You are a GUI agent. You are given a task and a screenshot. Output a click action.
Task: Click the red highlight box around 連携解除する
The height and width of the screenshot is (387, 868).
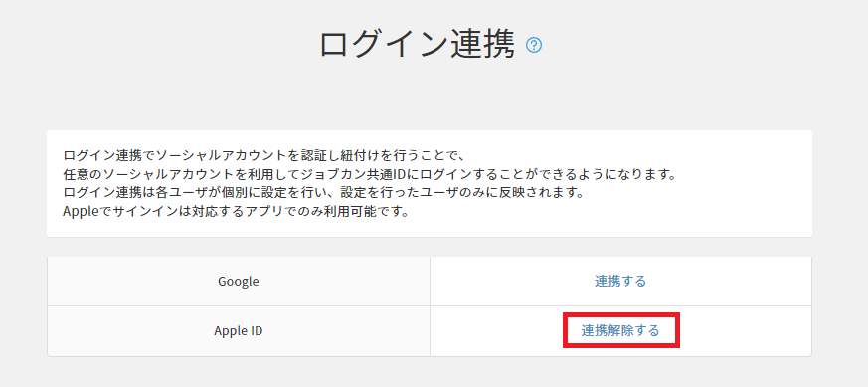tap(621, 331)
